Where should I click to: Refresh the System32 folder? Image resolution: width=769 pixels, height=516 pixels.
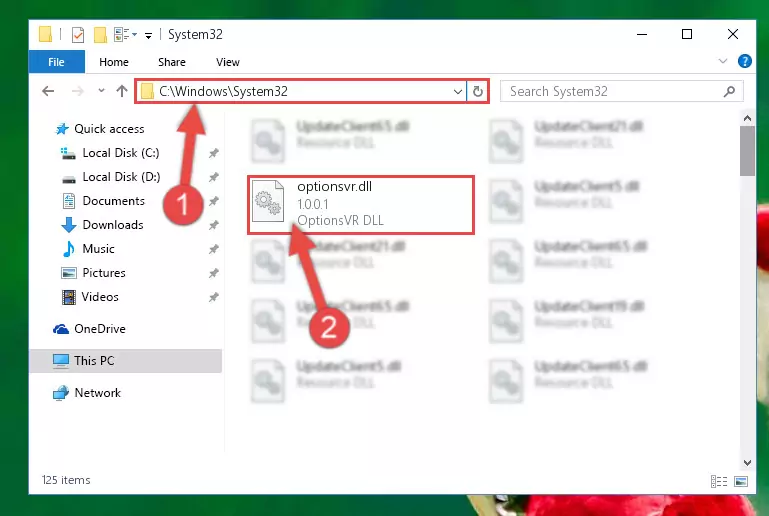pyautogui.click(x=478, y=92)
